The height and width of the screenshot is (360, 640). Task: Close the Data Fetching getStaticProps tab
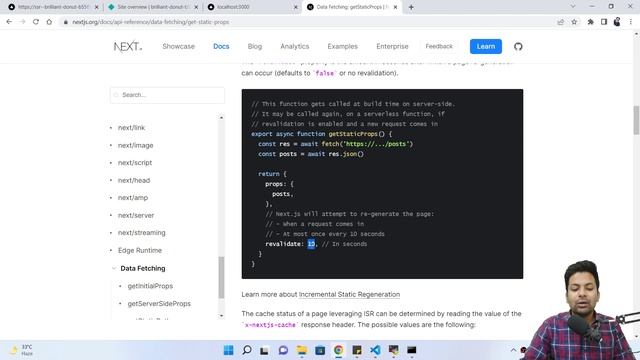[395, 7]
